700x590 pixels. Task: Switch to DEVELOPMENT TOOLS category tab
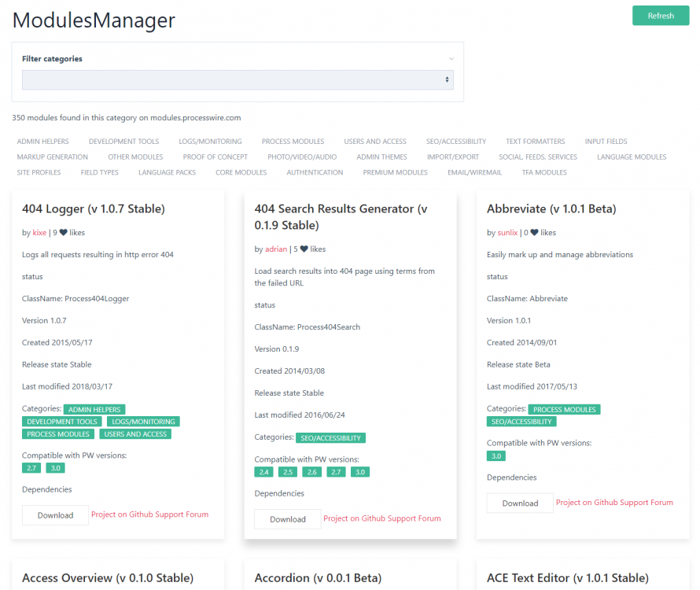(x=123, y=142)
